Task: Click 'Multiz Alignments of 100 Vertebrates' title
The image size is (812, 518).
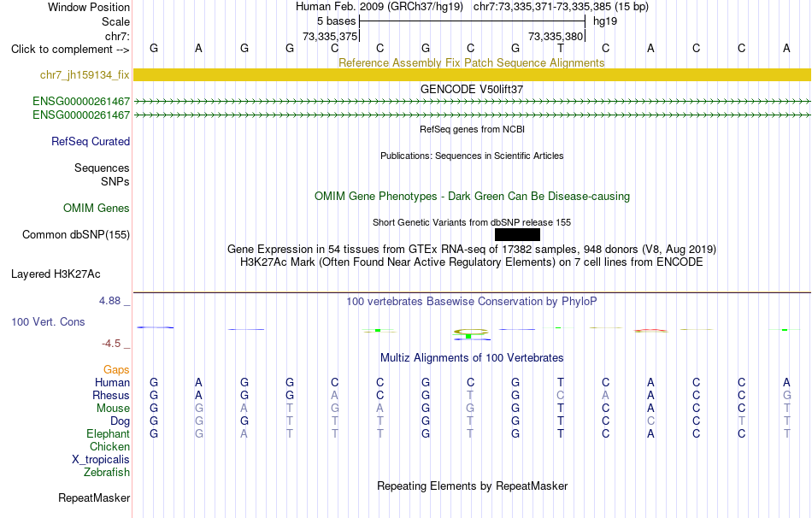Action: (472, 358)
